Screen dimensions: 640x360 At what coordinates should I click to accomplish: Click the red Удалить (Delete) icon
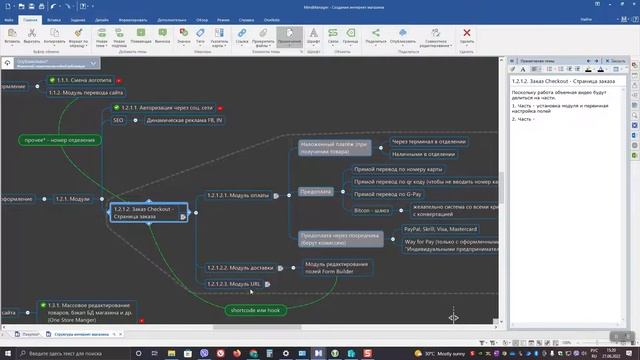[x=467, y=33]
